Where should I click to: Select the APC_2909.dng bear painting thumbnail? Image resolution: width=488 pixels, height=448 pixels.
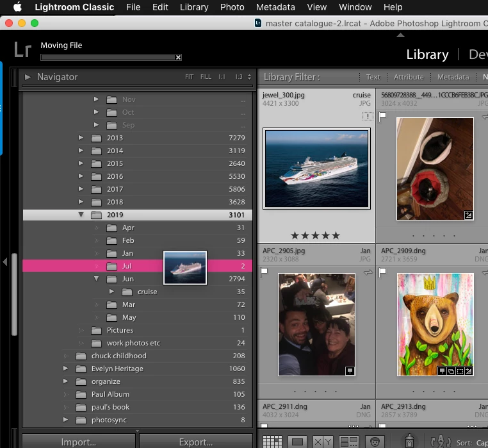coord(435,324)
